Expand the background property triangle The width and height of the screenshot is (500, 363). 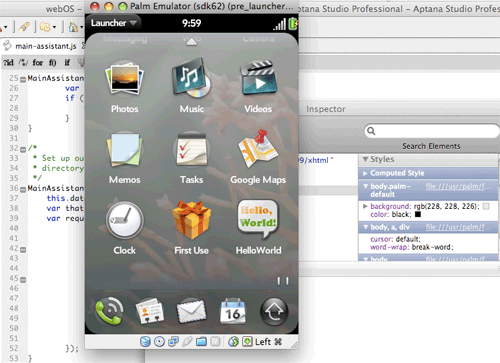click(x=365, y=206)
